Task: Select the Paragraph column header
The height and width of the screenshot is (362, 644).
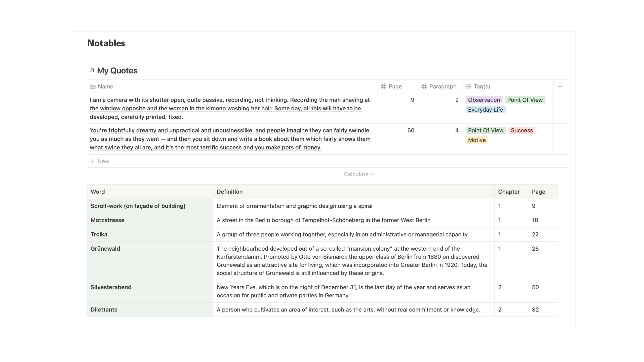Action: pyautogui.click(x=440, y=86)
